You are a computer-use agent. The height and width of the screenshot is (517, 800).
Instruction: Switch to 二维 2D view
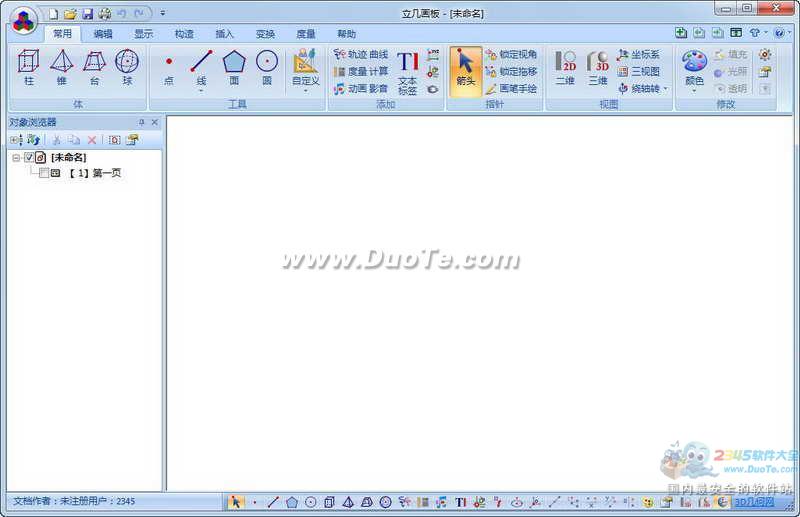(x=565, y=67)
